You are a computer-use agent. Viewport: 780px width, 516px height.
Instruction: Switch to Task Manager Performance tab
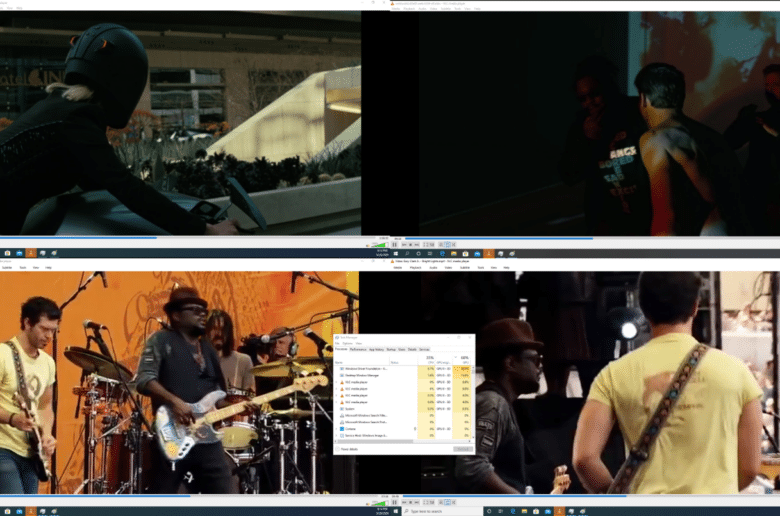coord(358,350)
